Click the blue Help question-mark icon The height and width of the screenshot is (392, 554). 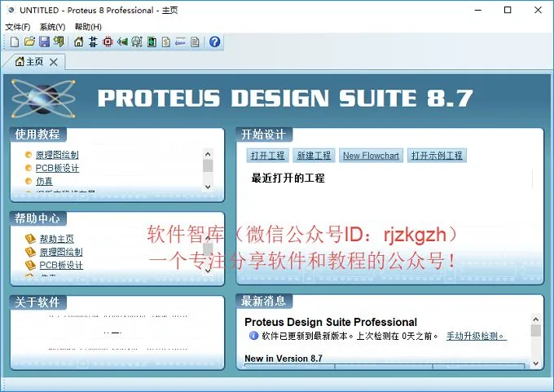click(x=214, y=42)
